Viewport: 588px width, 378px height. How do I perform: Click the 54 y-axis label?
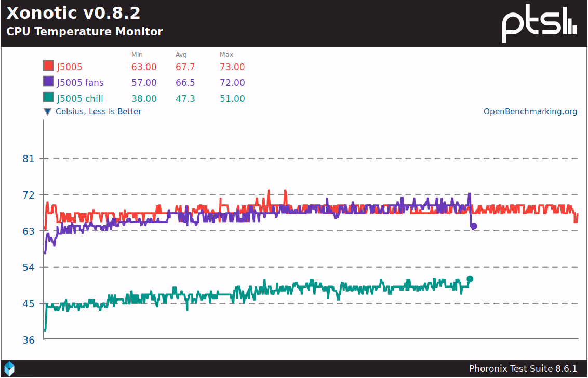(x=28, y=267)
